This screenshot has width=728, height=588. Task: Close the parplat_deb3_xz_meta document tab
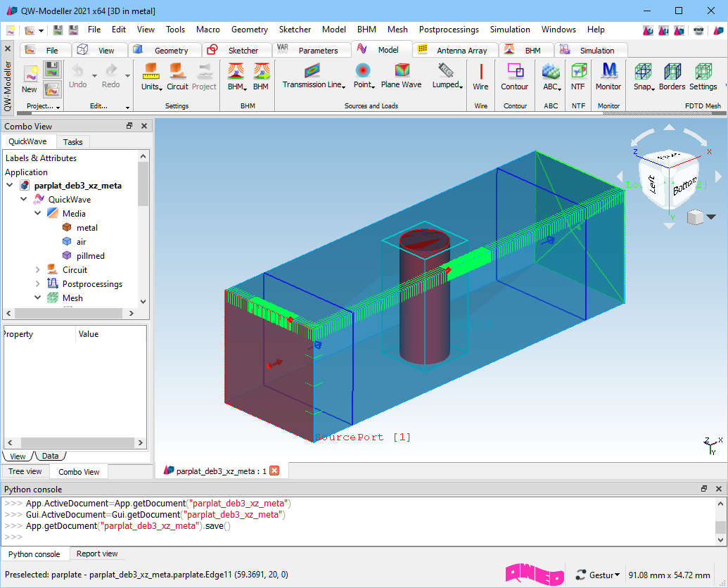274,471
